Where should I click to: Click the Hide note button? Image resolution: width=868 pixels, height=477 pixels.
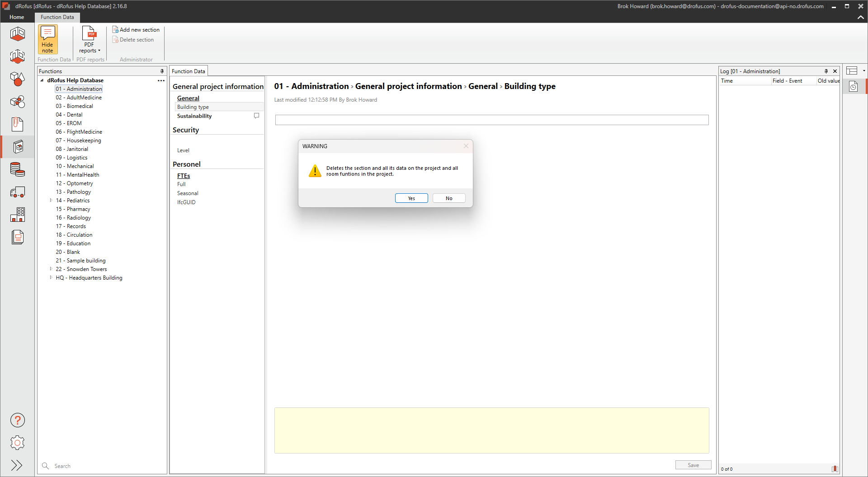pos(47,39)
